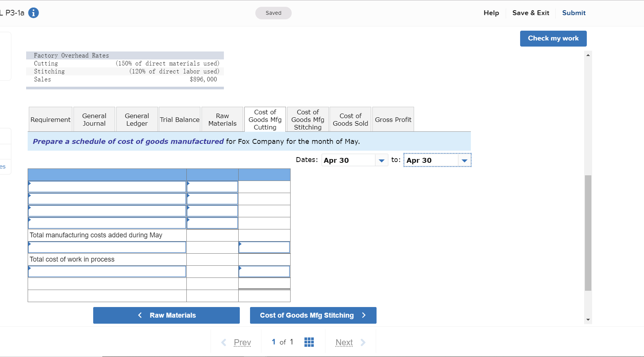Open the question grid navigator icon
This screenshot has height=357, width=644.
(x=309, y=342)
